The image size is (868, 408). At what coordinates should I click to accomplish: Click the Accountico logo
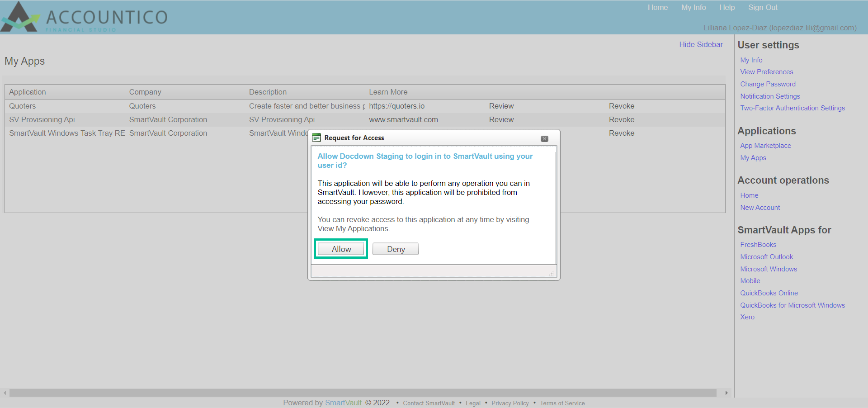84,17
